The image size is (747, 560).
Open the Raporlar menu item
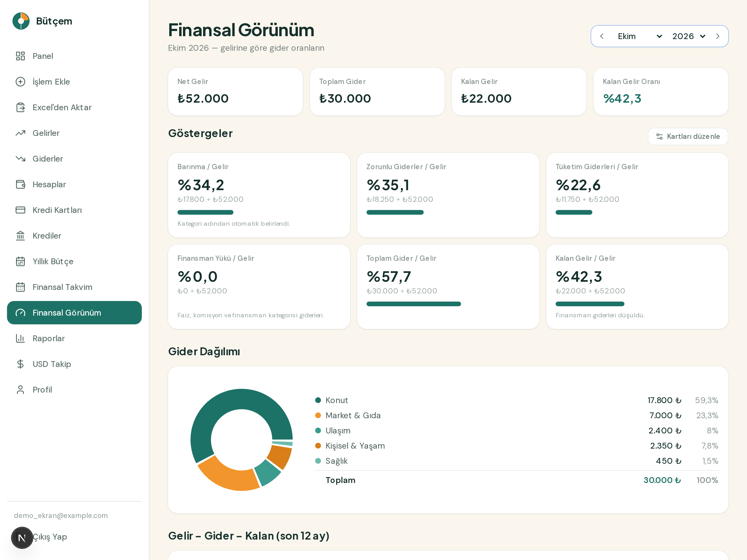[x=74, y=338]
